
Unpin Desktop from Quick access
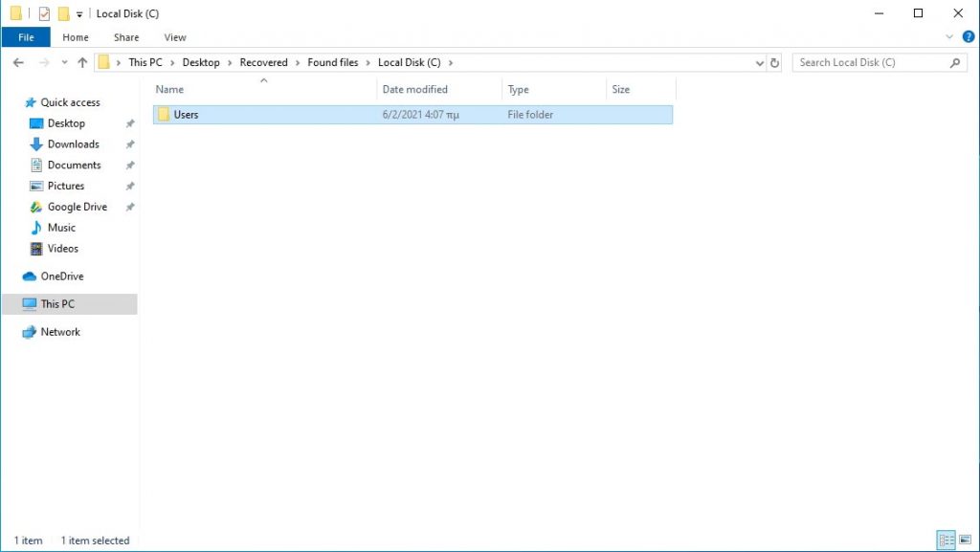130,123
